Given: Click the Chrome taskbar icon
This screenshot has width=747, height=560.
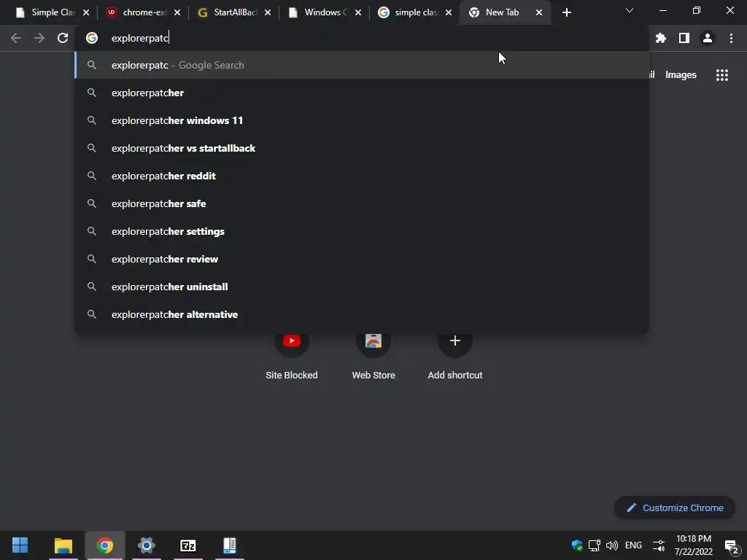Looking at the screenshot, I should 105,545.
